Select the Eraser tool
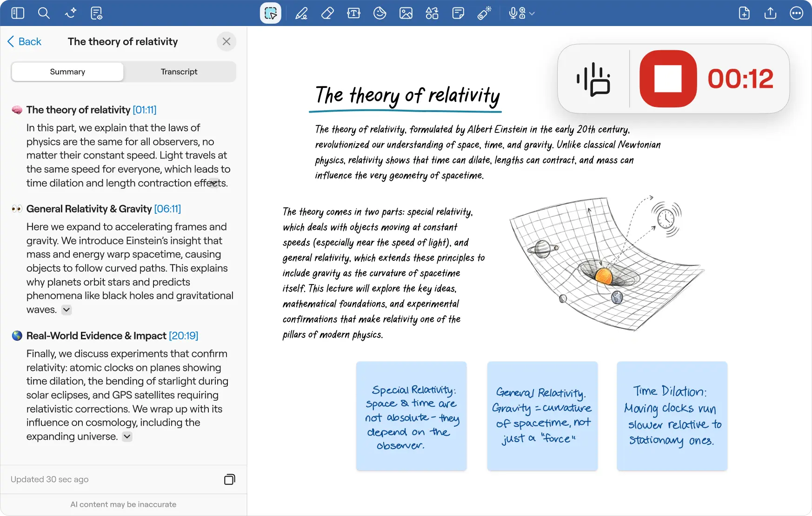Image resolution: width=812 pixels, height=516 pixels. pos(327,13)
